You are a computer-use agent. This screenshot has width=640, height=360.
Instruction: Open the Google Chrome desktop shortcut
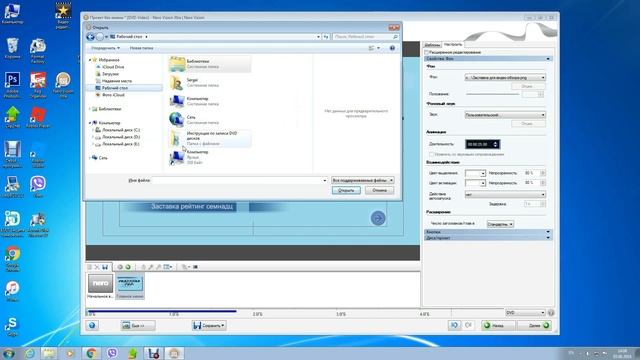(x=12, y=259)
